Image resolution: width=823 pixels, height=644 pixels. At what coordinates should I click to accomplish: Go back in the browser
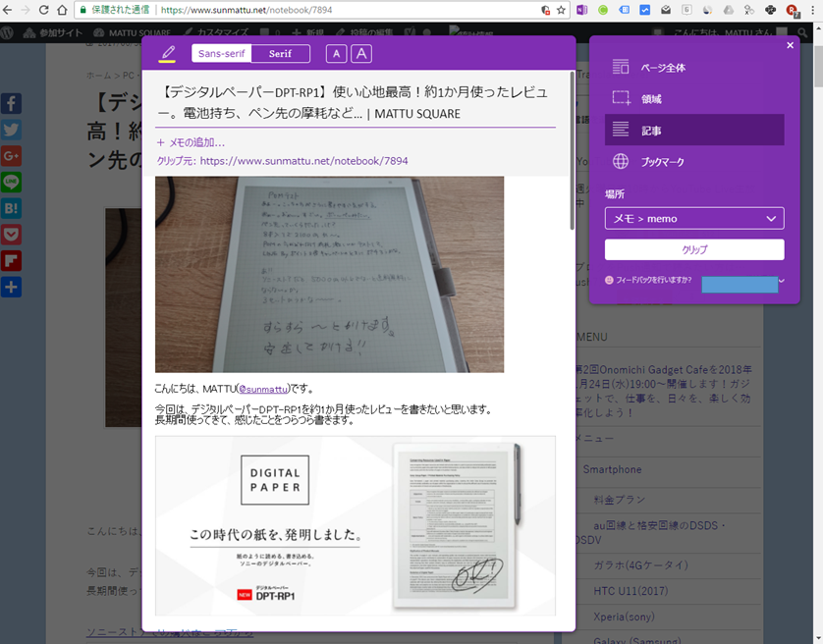point(7,10)
